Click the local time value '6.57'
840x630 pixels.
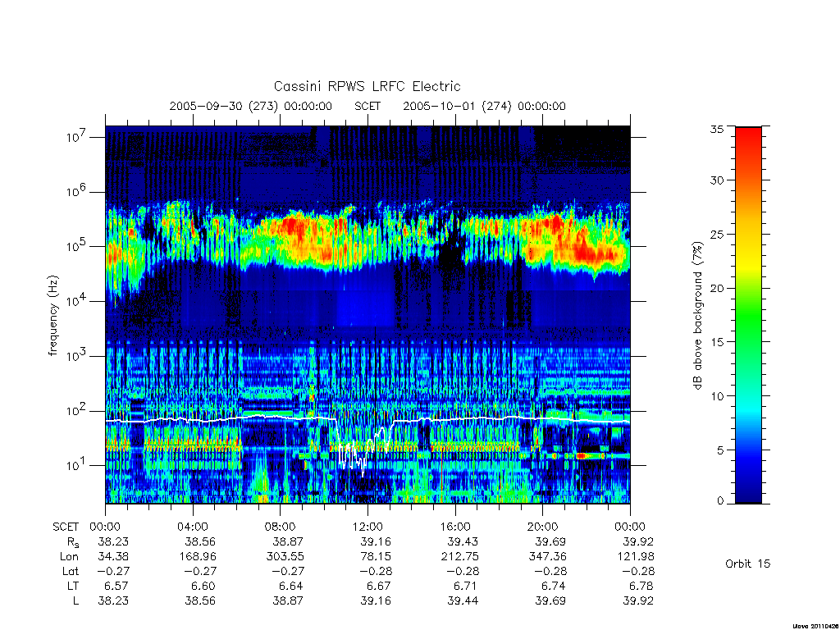tap(116, 586)
